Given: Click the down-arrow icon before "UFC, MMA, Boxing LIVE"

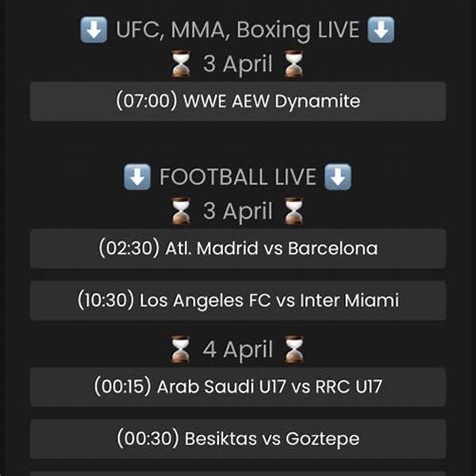Looking at the screenshot, I should pos(94,31).
